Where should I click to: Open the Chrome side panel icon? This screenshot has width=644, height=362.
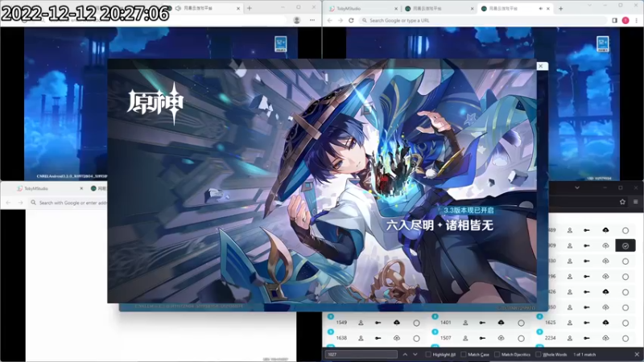point(614,20)
